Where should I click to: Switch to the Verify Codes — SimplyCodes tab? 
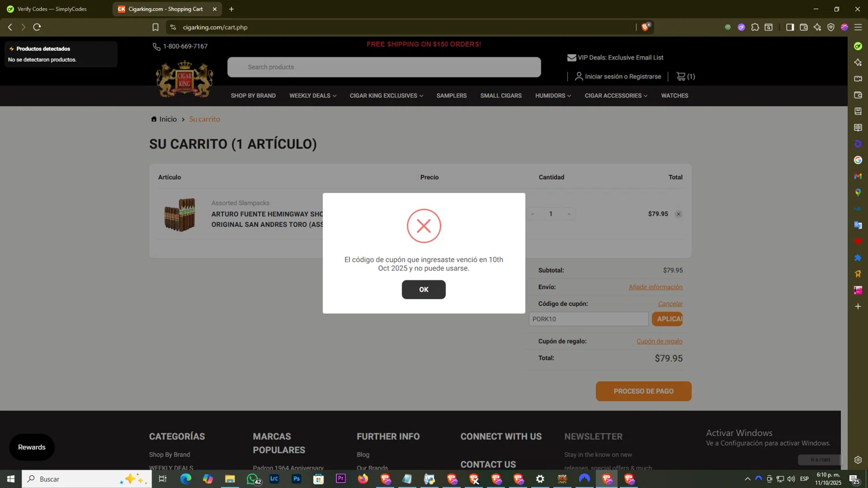[52, 9]
